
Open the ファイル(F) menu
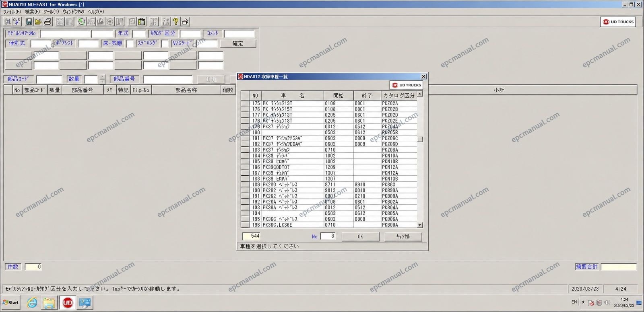[12, 12]
